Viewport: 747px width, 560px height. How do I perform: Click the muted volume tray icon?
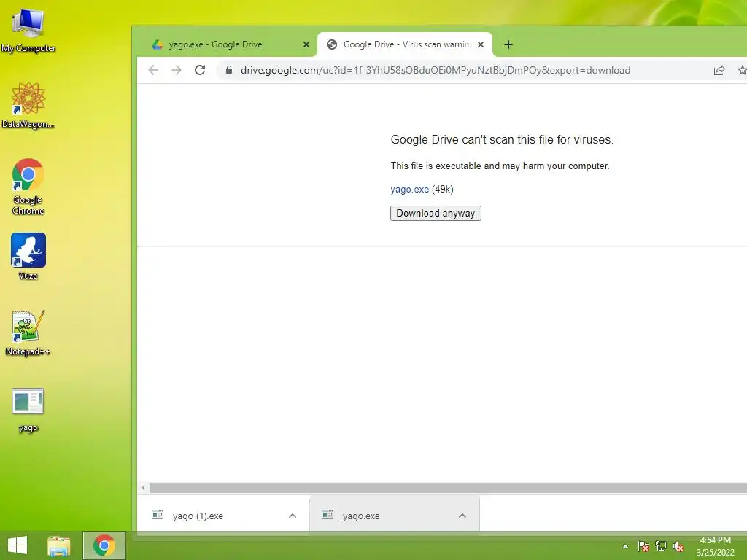pos(678,546)
